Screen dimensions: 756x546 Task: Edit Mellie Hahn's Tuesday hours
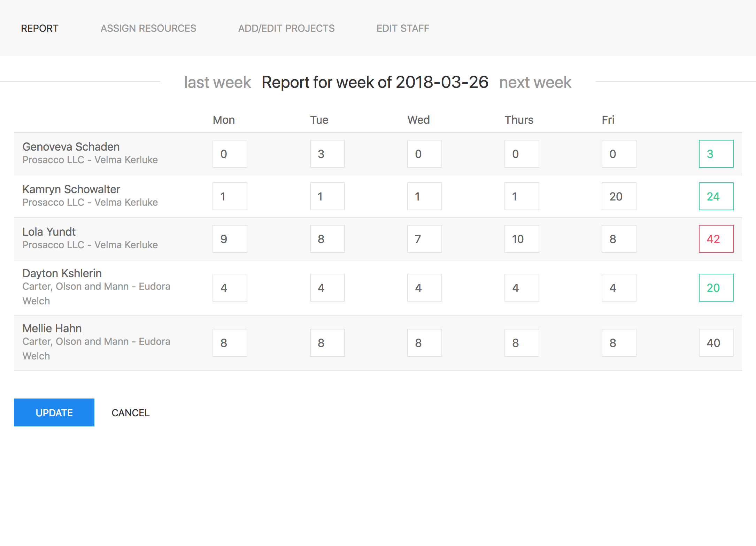point(327,343)
